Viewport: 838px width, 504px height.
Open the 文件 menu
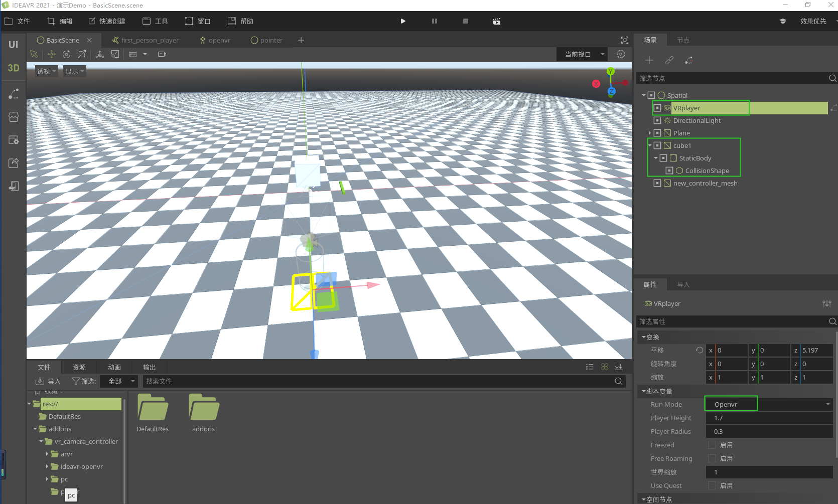click(x=18, y=21)
